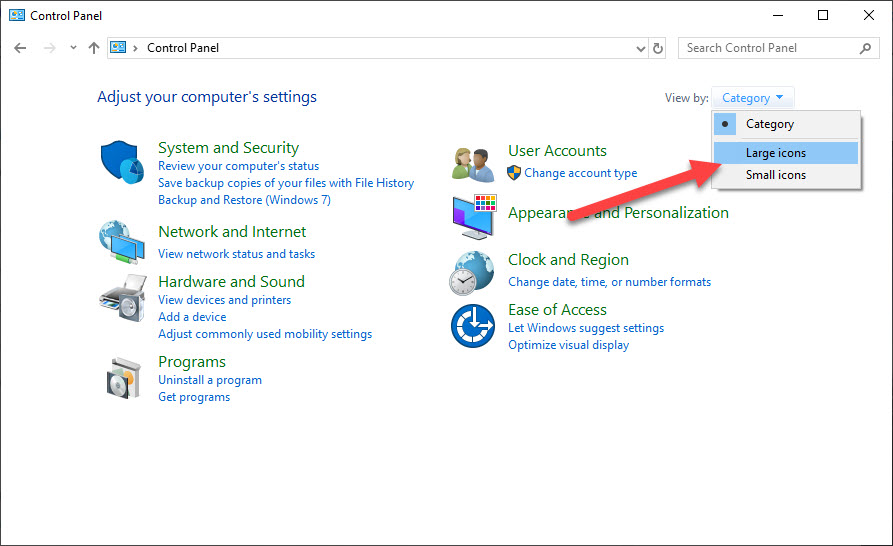Screen dimensions: 893x546
Task: Click Let Windows suggest settings
Action: [x=586, y=329]
